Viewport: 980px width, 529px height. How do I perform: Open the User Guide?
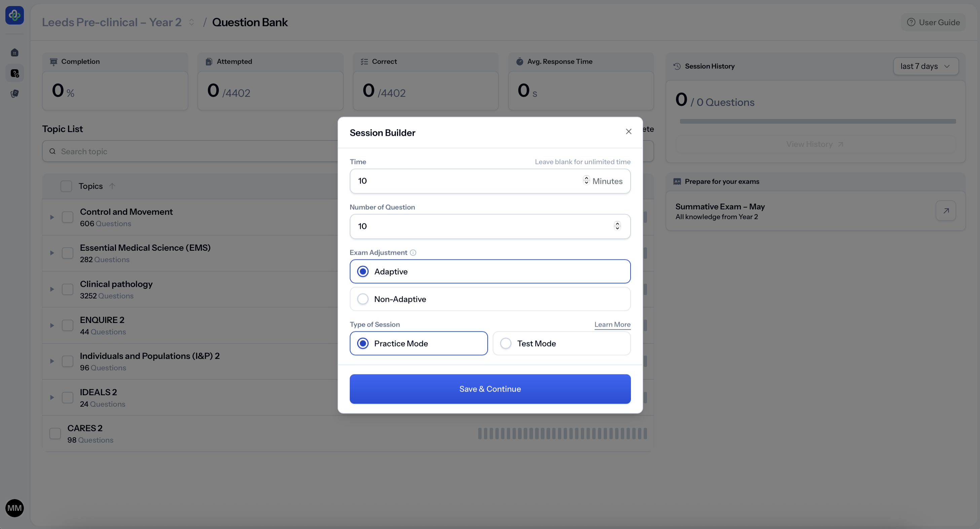click(933, 22)
